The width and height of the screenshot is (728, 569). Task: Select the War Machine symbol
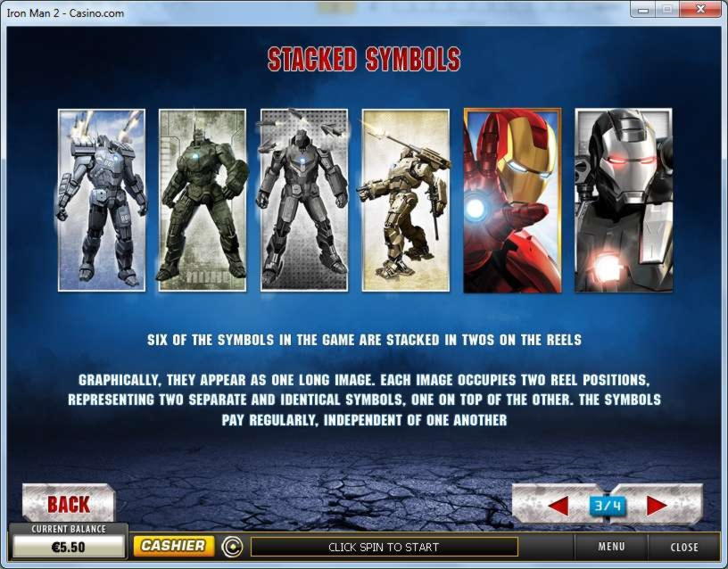pyautogui.click(x=623, y=201)
